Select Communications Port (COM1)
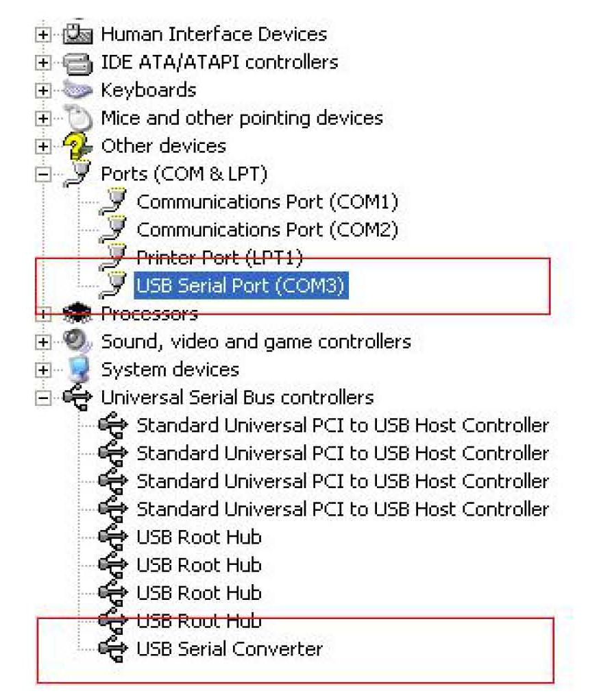 267,202
